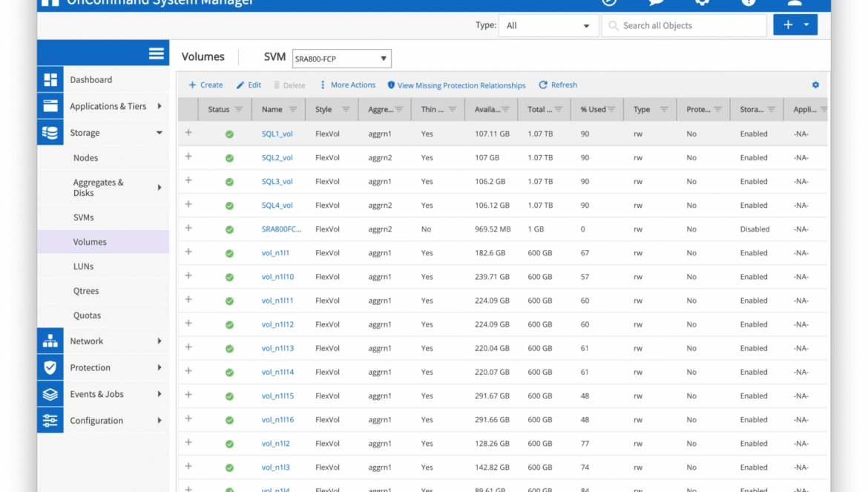Image resolution: width=868 pixels, height=492 pixels.
Task: Expand row details for vol_n1l16
Action: coord(188,419)
